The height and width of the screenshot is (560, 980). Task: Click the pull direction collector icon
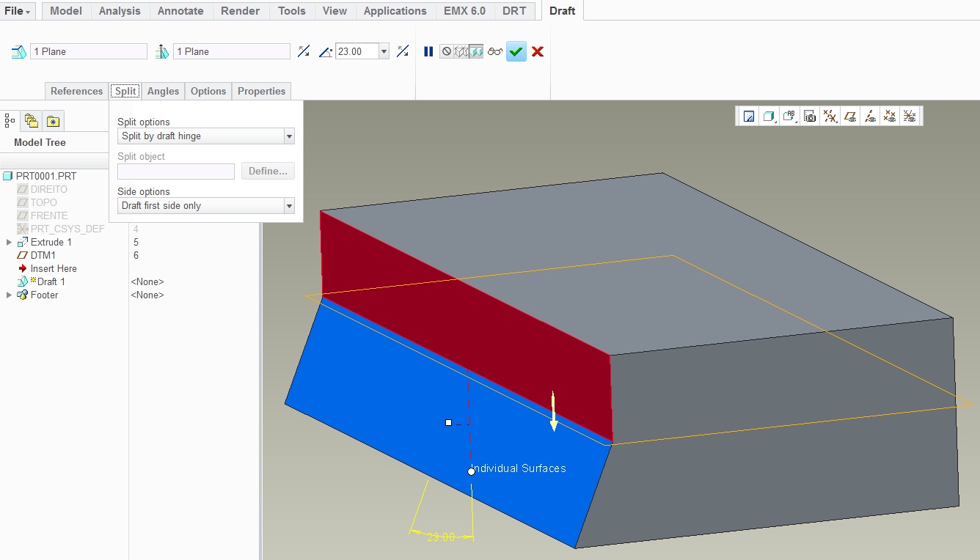[x=162, y=51]
